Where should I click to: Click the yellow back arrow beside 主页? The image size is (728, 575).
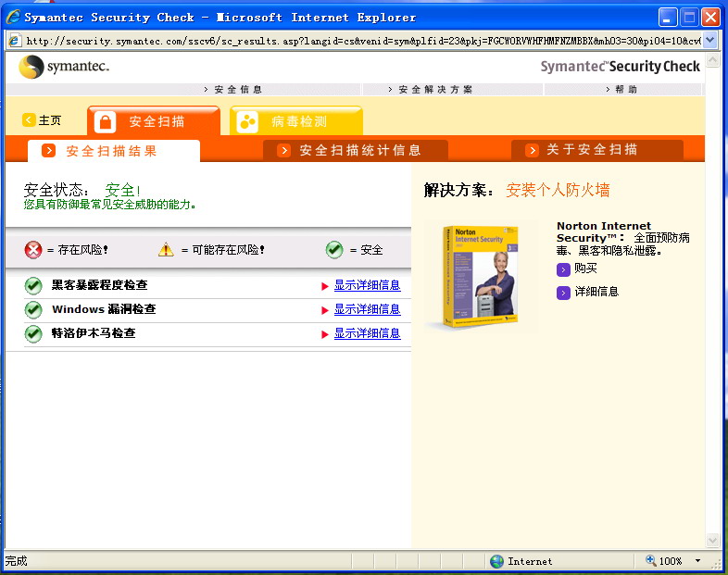(29, 119)
